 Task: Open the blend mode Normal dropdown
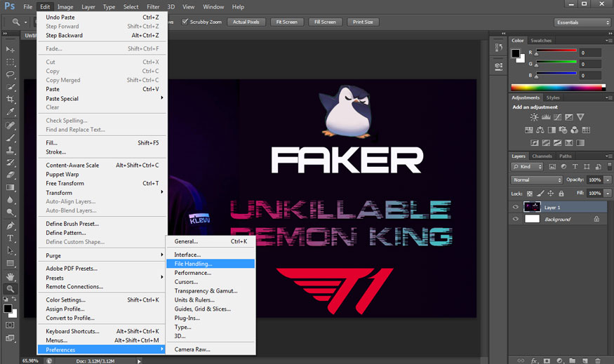pyautogui.click(x=537, y=180)
